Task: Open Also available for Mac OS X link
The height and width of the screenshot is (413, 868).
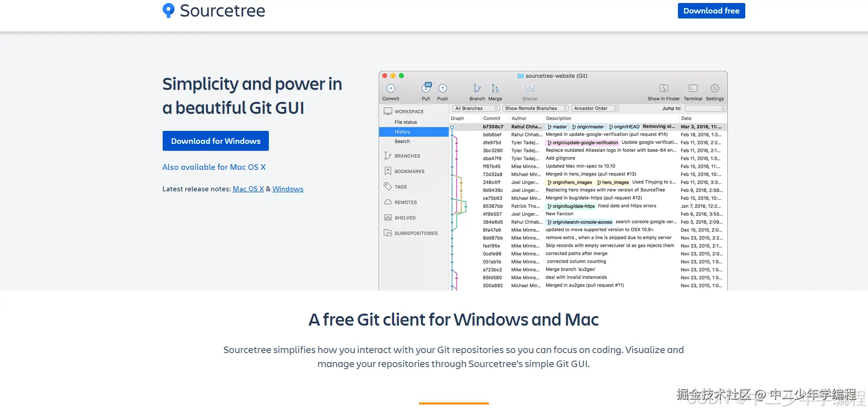Action: (214, 167)
